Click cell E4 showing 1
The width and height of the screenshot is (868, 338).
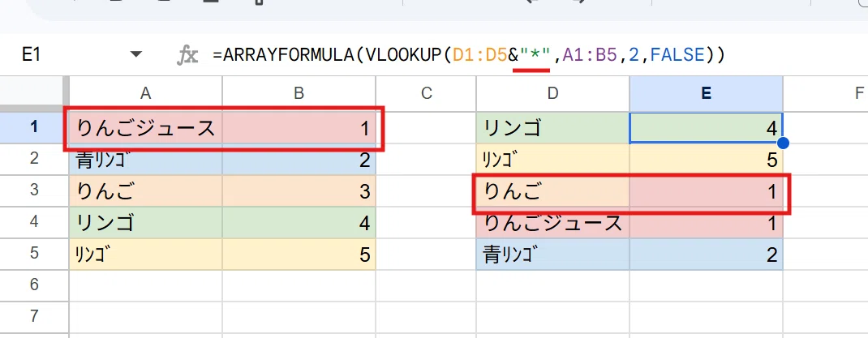pos(706,222)
